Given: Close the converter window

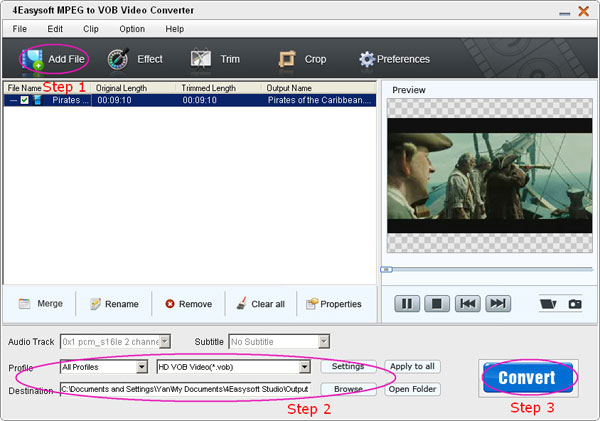Looking at the screenshot, I should 584,11.
